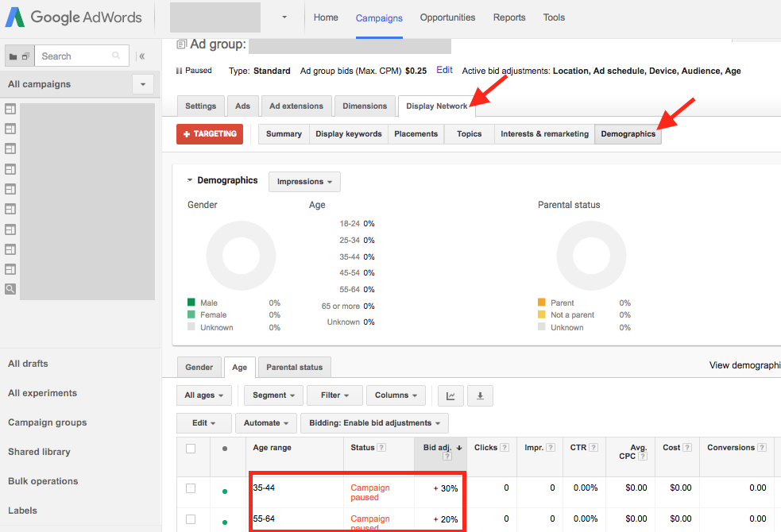Collapse the left sidebar with double chevron

[x=141, y=56]
